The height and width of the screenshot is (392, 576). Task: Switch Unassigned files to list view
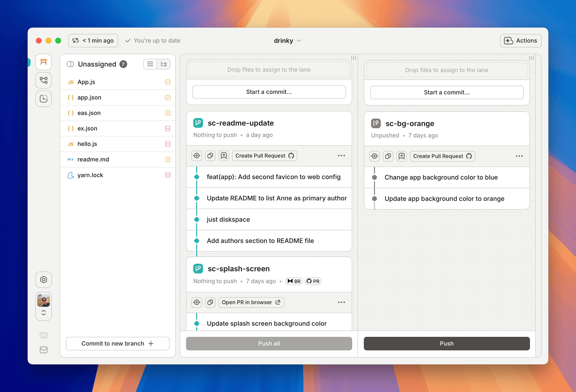click(150, 64)
